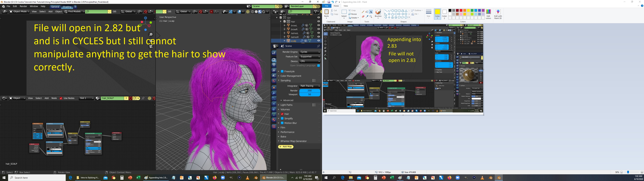Screen dimensions: 644x181
Task: Click the Resize button in Paint
Action: pos(353,14)
